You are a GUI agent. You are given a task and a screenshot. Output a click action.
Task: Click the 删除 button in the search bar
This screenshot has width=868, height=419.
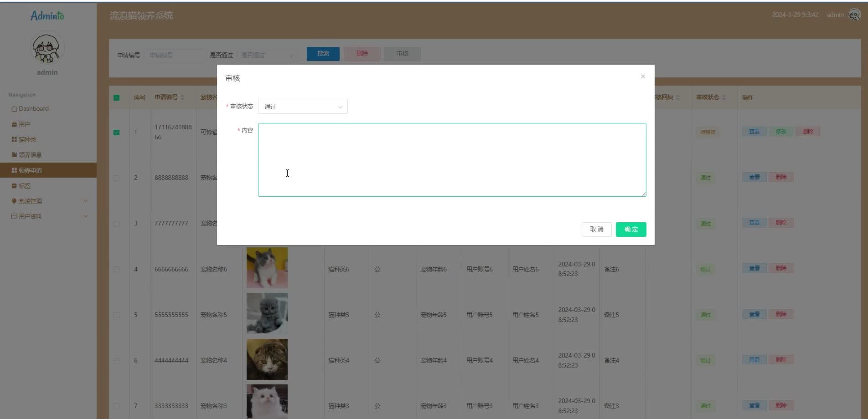pyautogui.click(x=362, y=54)
